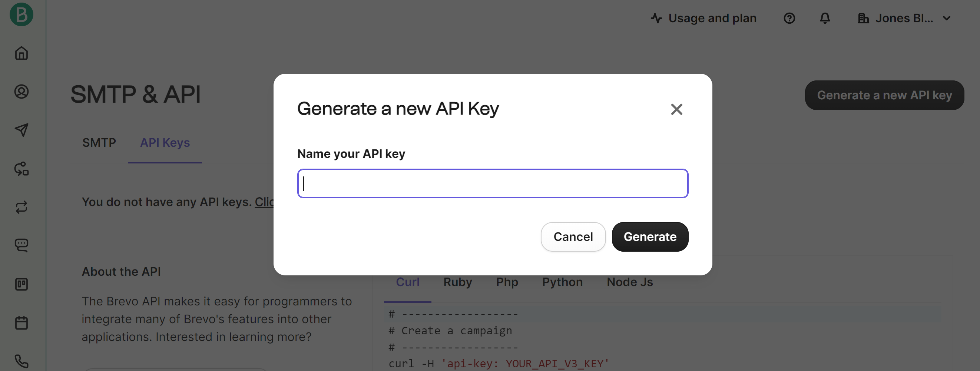Open the Brevo logo home link
The image size is (980, 371).
(21, 14)
